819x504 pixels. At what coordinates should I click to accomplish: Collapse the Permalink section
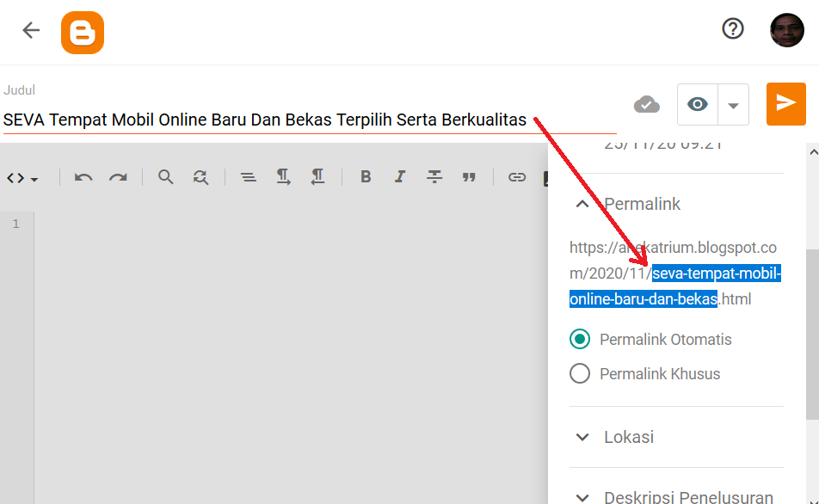582,204
